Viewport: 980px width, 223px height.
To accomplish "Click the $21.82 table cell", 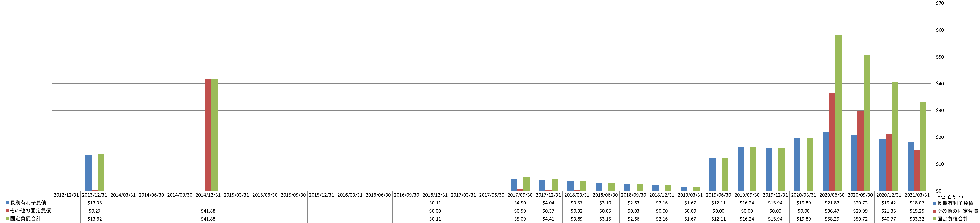I will [x=832, y=203].
